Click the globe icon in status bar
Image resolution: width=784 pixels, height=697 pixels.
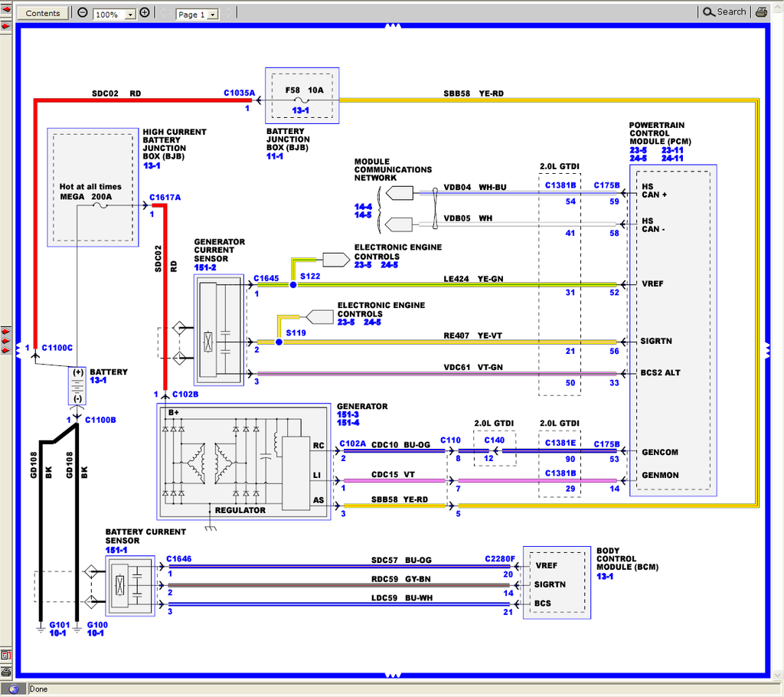coord(14,689)
